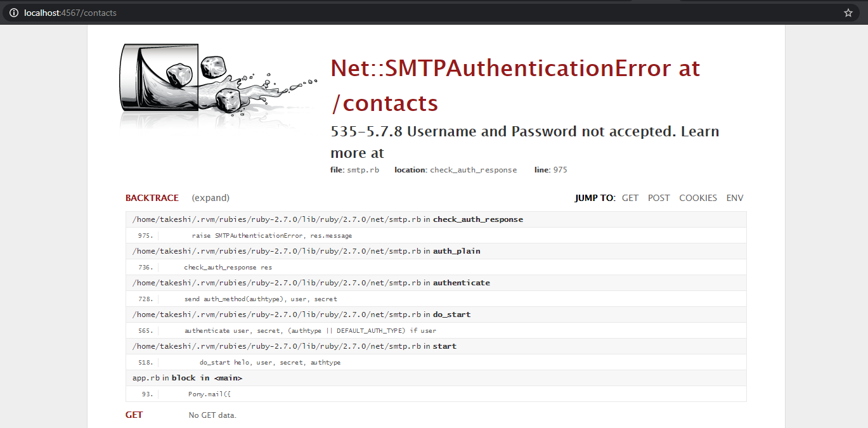Screen dimensions: 868x428
Task: Click the 'No GET data.' text
Action: point(212,415)
